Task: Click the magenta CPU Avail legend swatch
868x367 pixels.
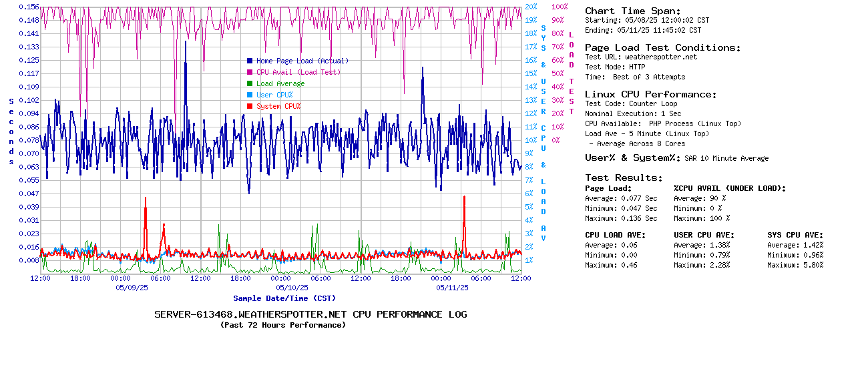Action: point(250,72)
